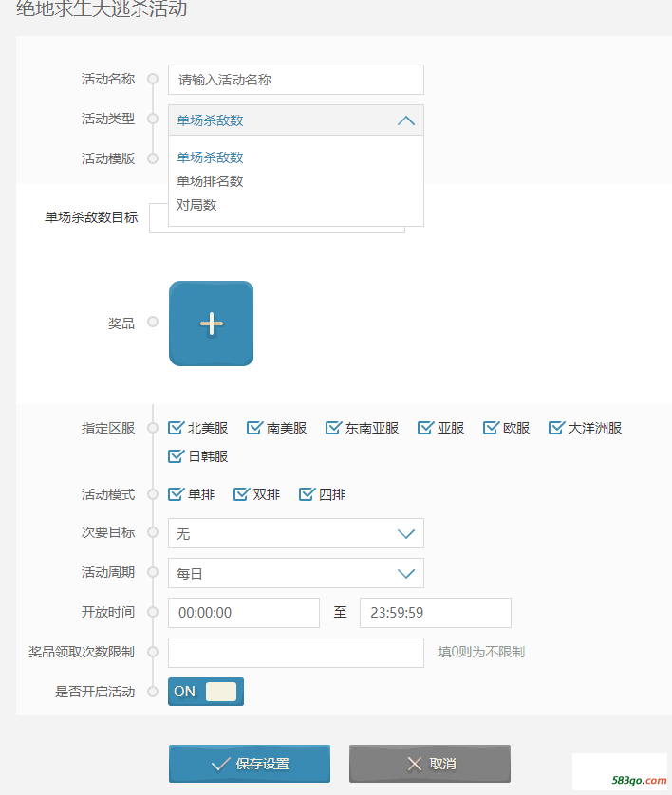Switch off the 是否开启活动 ON toggle
This screenshot has width=672, height=795.
coord(206,692)
